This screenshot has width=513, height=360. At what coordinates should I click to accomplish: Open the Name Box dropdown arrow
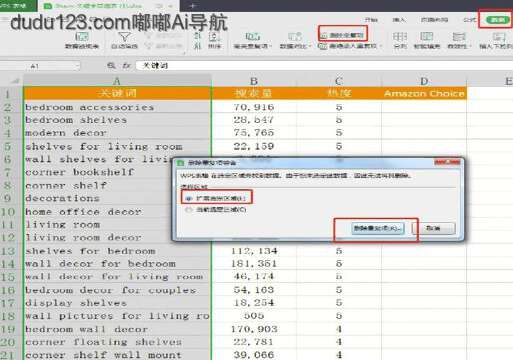tap(78, 66)
